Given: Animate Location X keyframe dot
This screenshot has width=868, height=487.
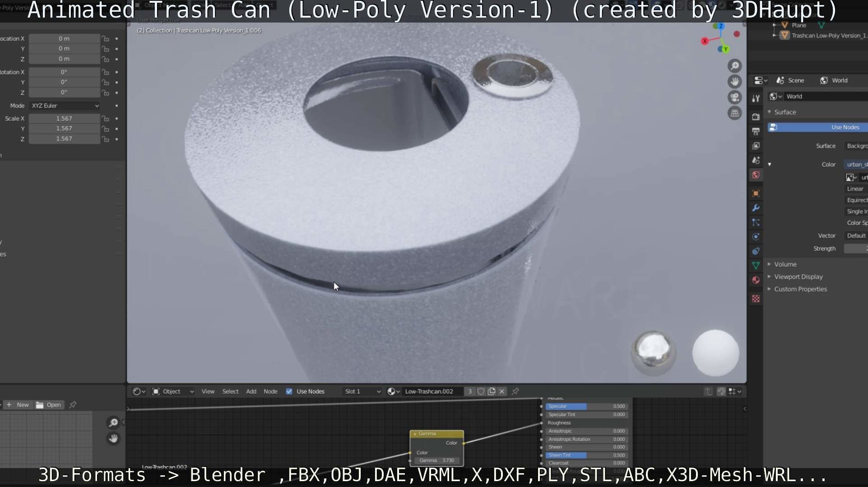Looking at the screenshot, I should pos(116,39).
